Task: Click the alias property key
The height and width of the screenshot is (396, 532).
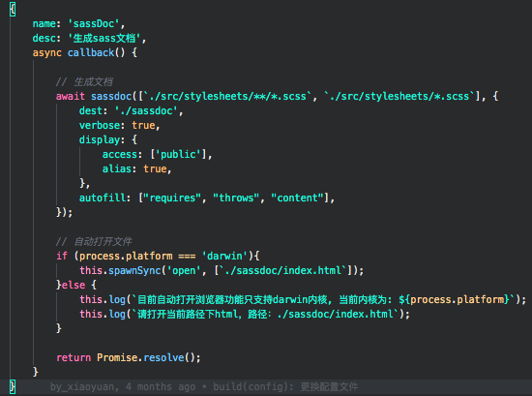Action: pos(116,169)
